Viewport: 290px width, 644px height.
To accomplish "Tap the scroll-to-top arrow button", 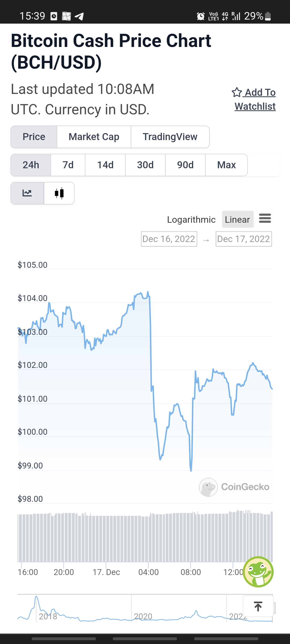I will click(x=258, y=606).
